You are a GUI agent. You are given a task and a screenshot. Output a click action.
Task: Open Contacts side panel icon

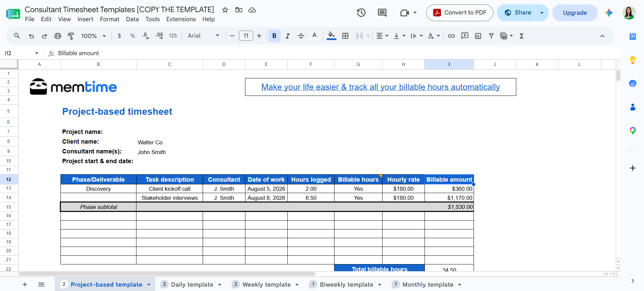click(633, 107)
